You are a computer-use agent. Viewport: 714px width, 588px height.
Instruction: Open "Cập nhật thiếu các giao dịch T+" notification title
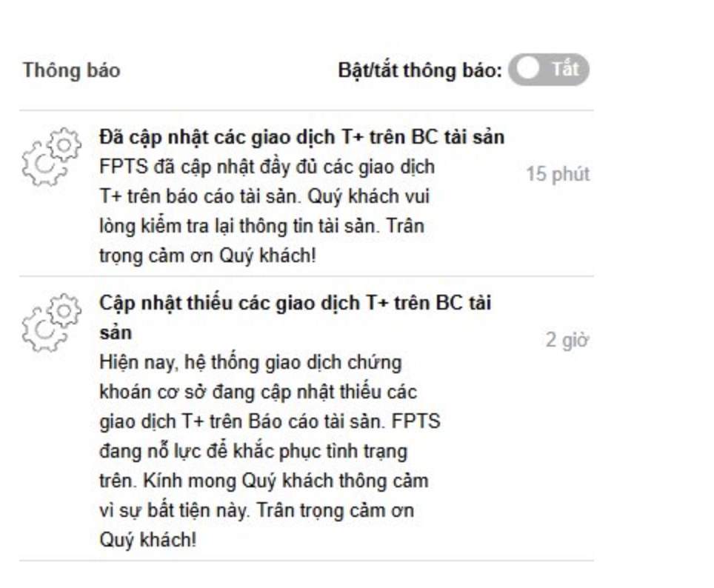295,318
